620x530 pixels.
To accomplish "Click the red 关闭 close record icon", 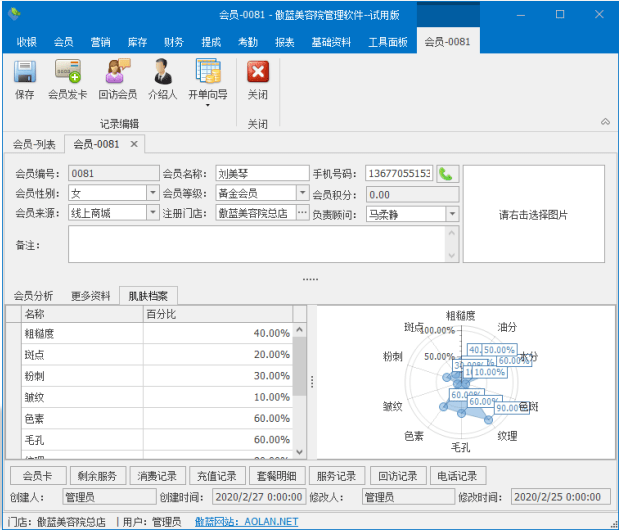I will coord(258,73).
